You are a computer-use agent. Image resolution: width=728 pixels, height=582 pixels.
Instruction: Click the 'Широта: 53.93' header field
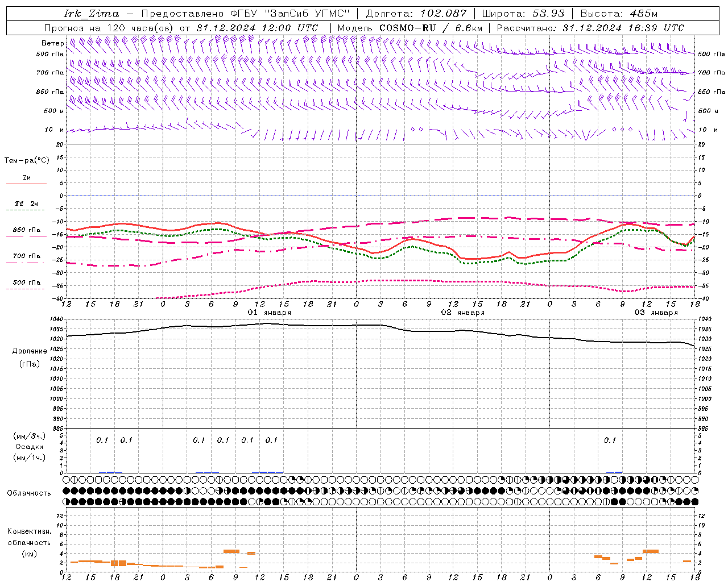tap(523, 13)
